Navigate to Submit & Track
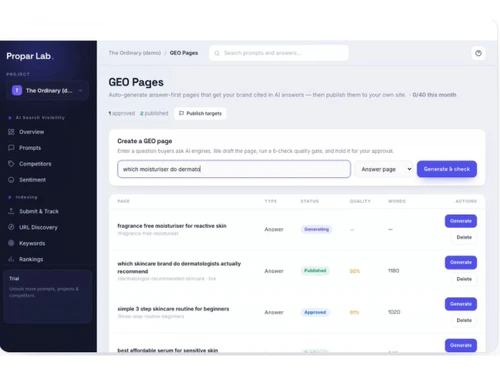Image resolution: width=500 pixels, height=375 pixels. point(39,211)
